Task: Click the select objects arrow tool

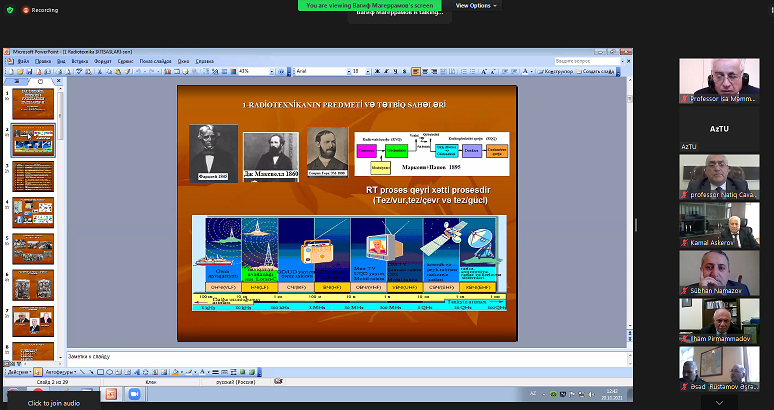Action: (38, 372)
